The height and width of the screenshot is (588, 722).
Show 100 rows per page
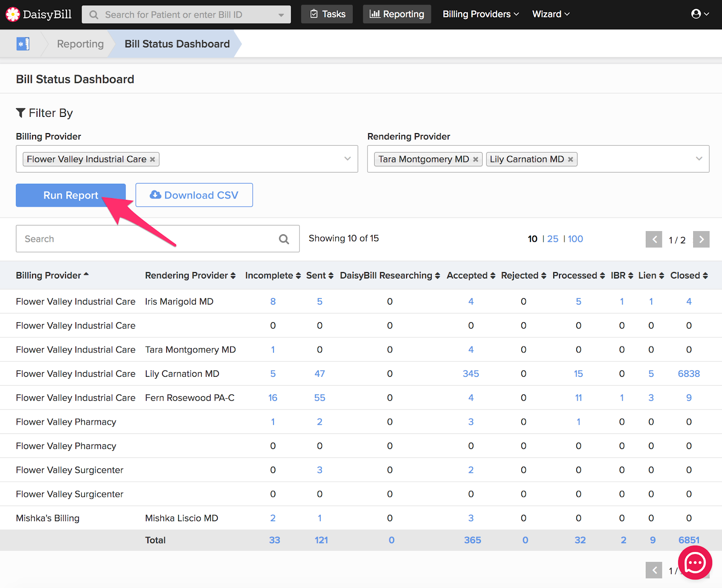[x=575, y=239]
